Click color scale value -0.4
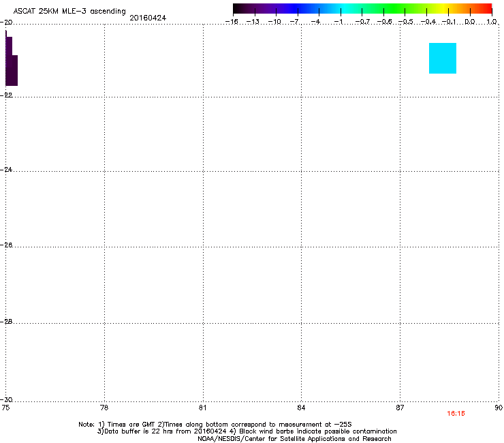 (x=428, y=22)
